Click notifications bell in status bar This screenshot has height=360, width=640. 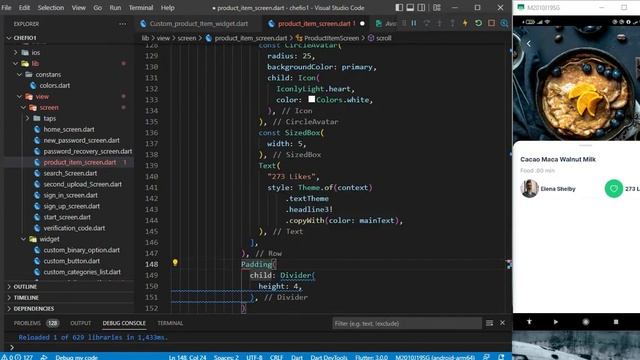[x=501, y=357]
